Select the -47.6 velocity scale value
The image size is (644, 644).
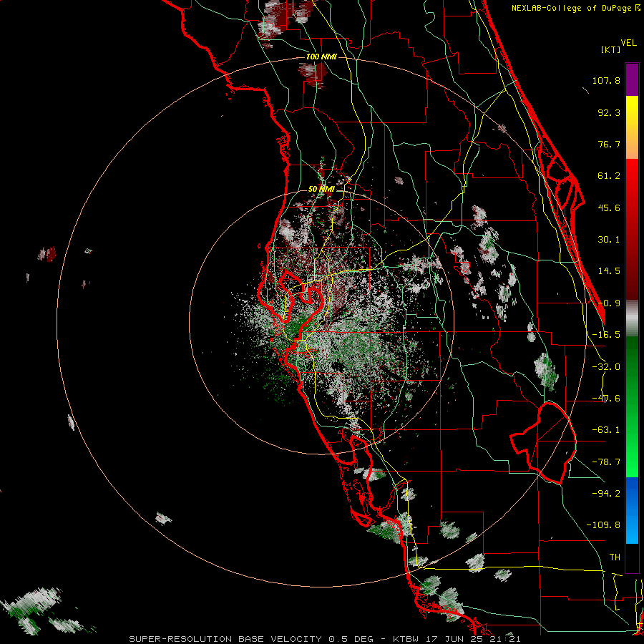(x=606, y=399)
